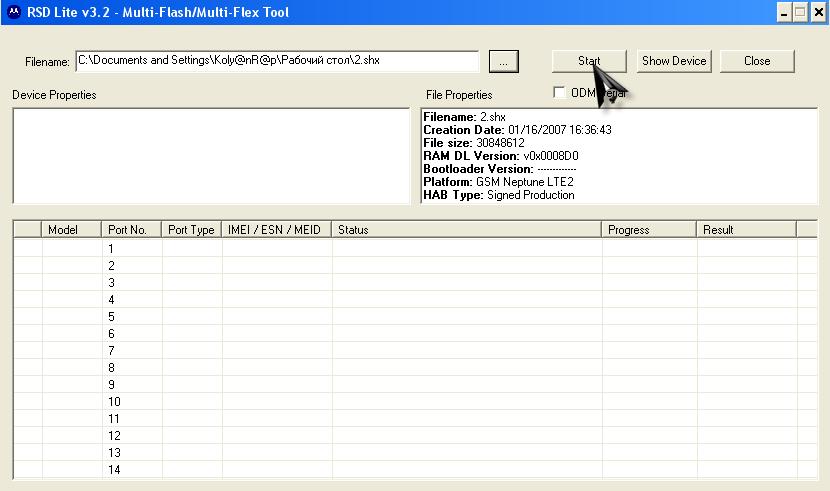The image size is (830, 491).
Task: Click the Platform GSM Neptune LTE2 line
Action: coord(498,181)
